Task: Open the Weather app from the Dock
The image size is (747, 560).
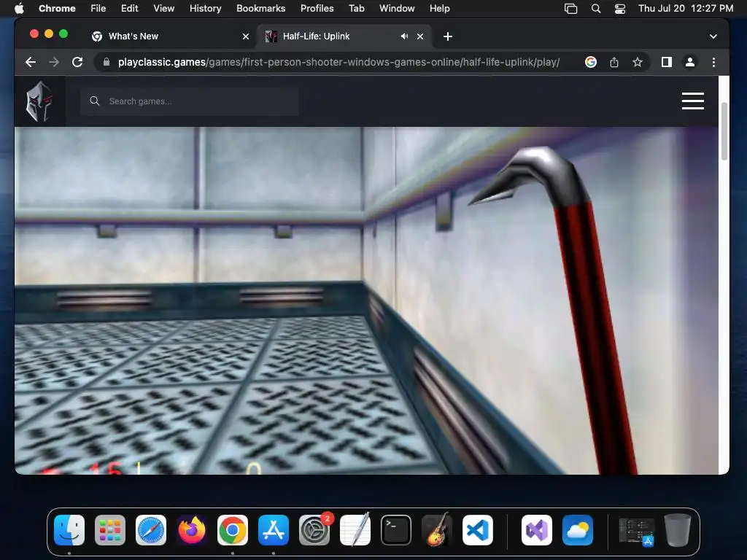Action: tap(578, 530)
